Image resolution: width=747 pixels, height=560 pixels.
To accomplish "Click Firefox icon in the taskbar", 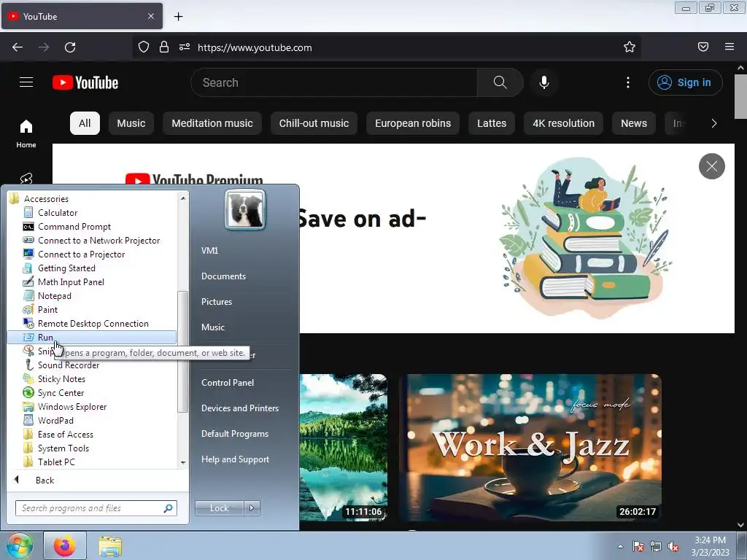I will pos(65,545).
